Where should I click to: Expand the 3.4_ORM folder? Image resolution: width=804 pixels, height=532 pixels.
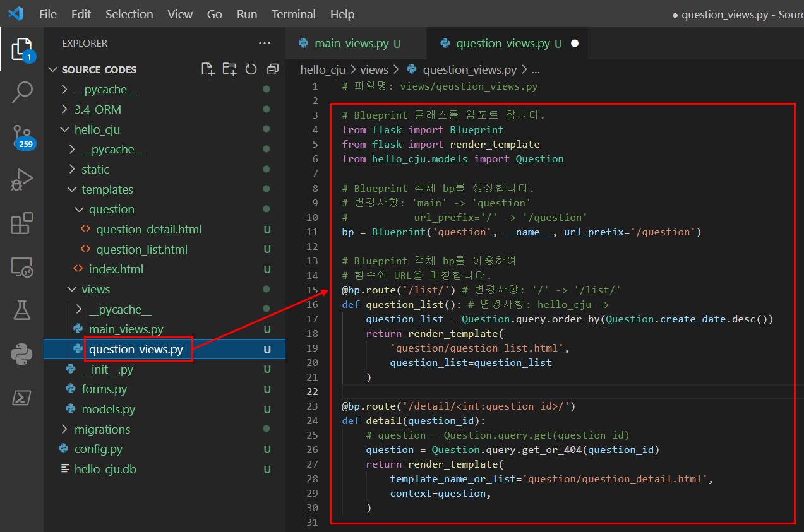64,109
